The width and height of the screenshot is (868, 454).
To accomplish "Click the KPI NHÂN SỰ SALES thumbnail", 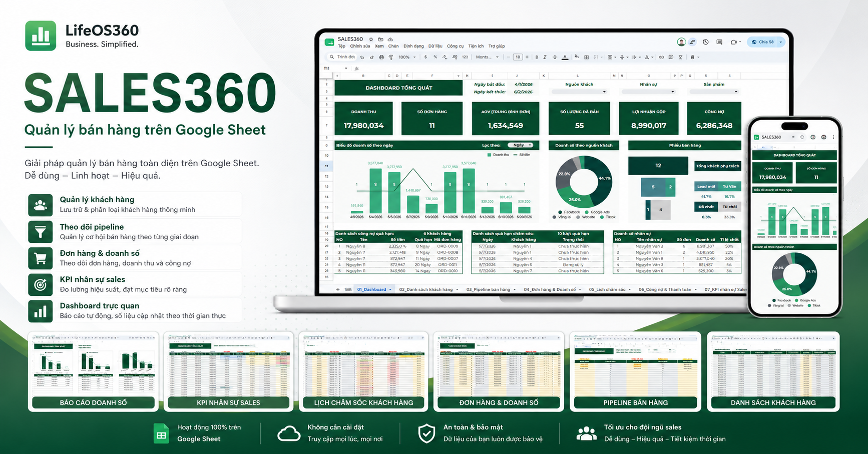I will point(228,371).
